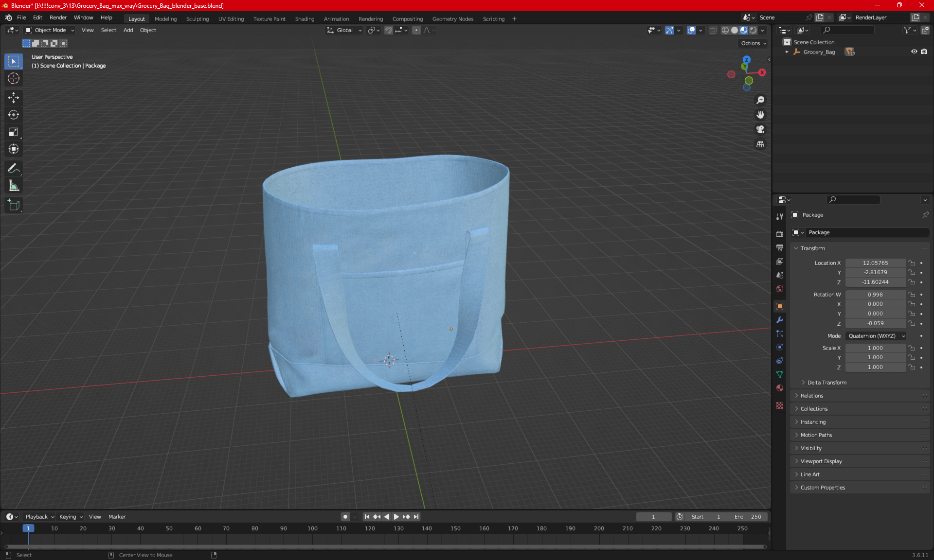The height and width of the screenshot is (560, 934).
Task: Open the Object Mode dropdown
Action: point(50,30)
